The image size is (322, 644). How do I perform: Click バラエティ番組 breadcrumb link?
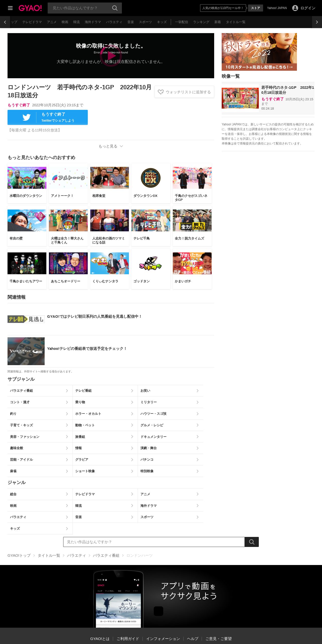point(106,555)
